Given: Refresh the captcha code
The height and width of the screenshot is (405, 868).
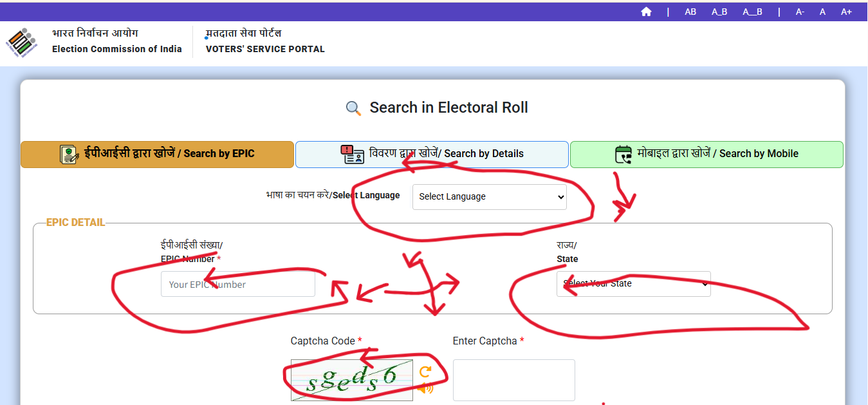Looking at the screenshot, I should pyautogui.click(x=425, y=372).
